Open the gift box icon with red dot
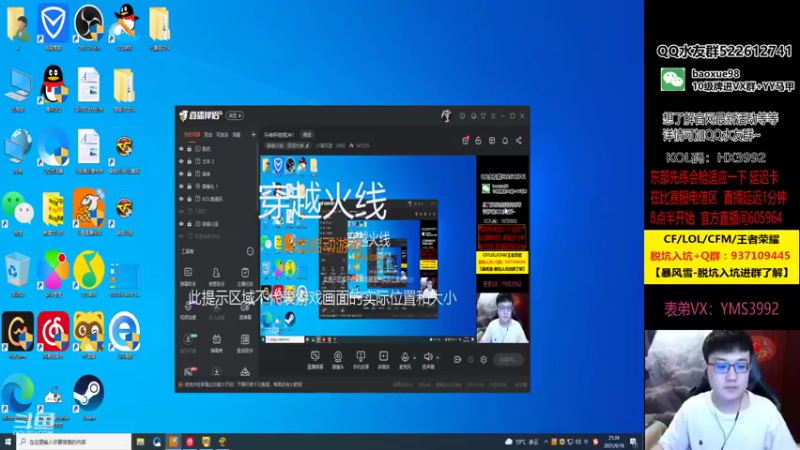The width and height of the screenshot is (800, 450). tap(465, 140)
